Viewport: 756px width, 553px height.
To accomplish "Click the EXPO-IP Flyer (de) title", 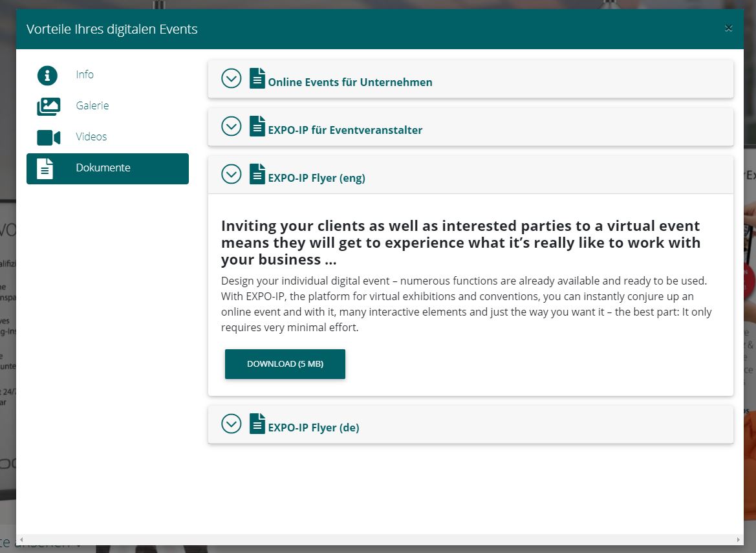I will point(314,428).
